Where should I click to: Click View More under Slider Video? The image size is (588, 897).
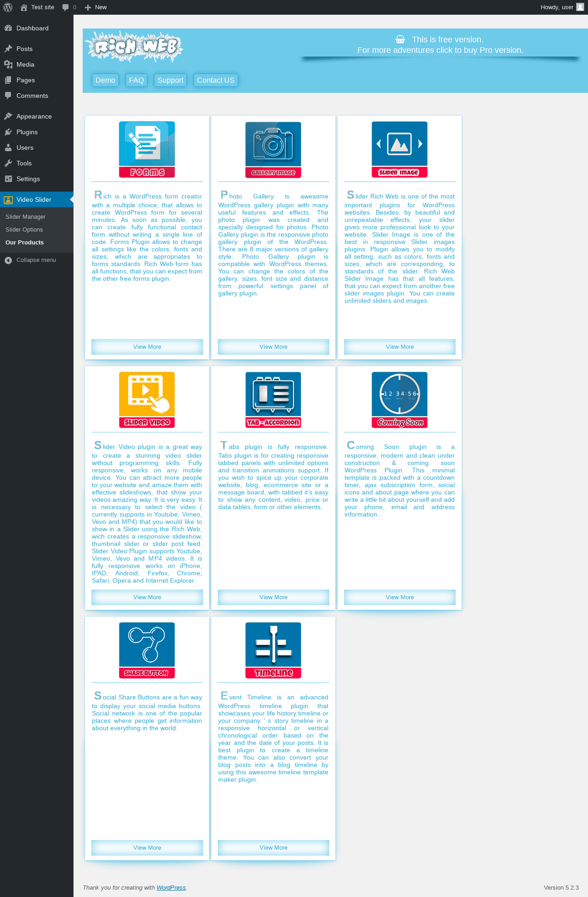click(x=147, y=597)
